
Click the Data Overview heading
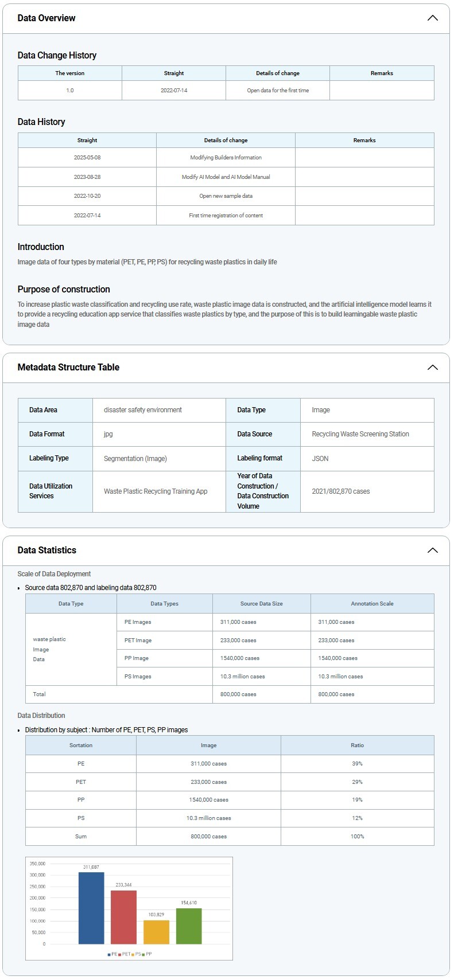point(46,18)
